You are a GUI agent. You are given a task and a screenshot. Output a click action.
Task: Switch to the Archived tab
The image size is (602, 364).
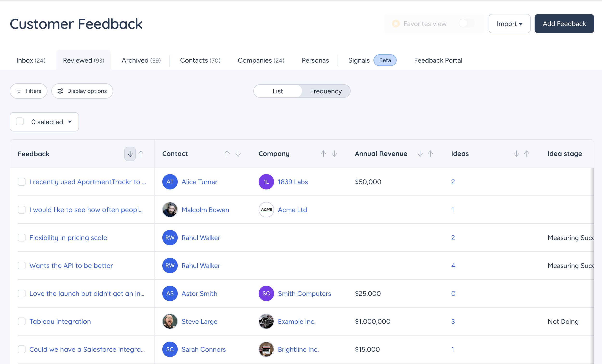point(141,60)
